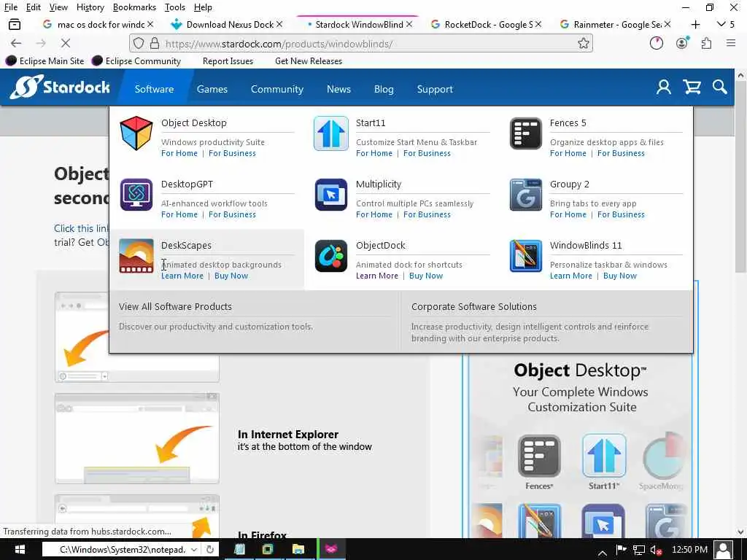Open the News navigation item
The height and width of the screenshot is (560, 747).
point(338,89)
